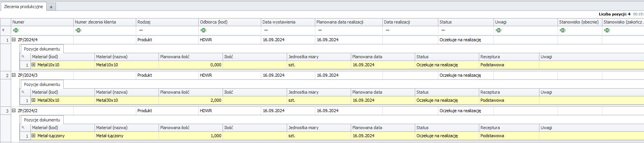
Task: Click the search icon in ZP/2024/3 positions grid
Action: (x=23, y=92)
